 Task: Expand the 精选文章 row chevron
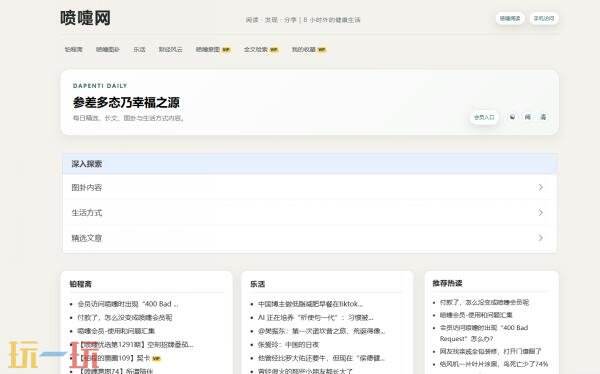coord(540,238)
